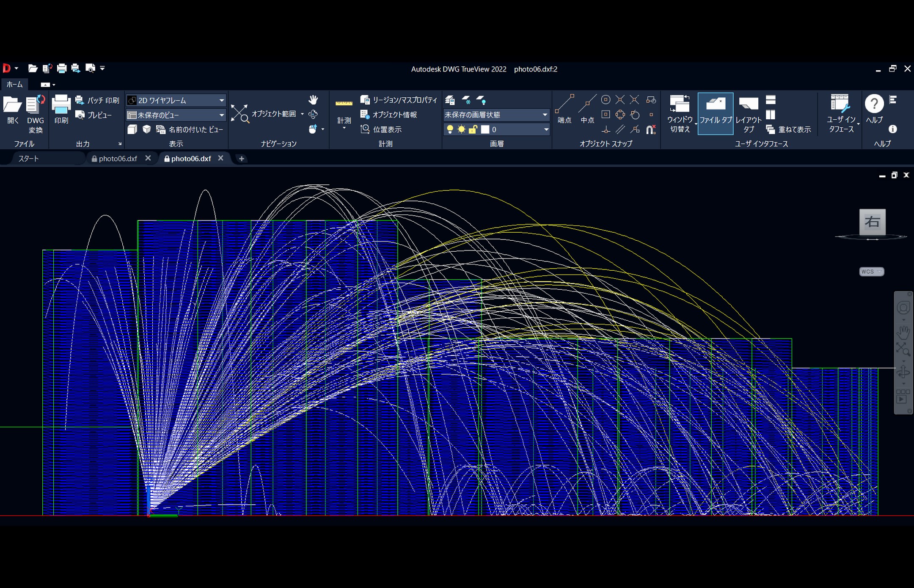Expand the 未保存の画層状態 layer state dropdown

(x=545, y=115)
